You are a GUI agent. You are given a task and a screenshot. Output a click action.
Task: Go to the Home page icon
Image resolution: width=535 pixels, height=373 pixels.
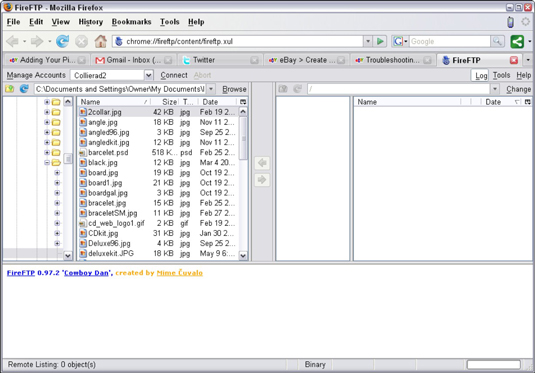[100, 41]
